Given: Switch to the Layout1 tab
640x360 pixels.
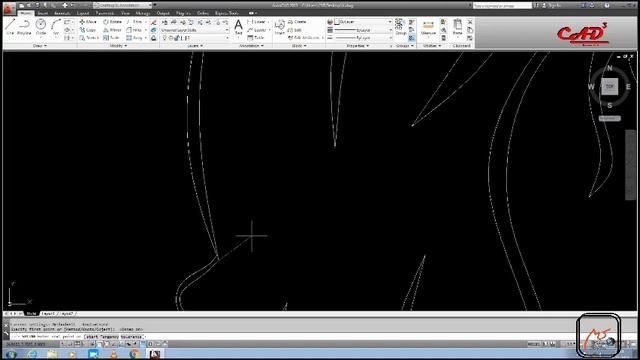Looking at the screenshot, I should click(48, 313).
